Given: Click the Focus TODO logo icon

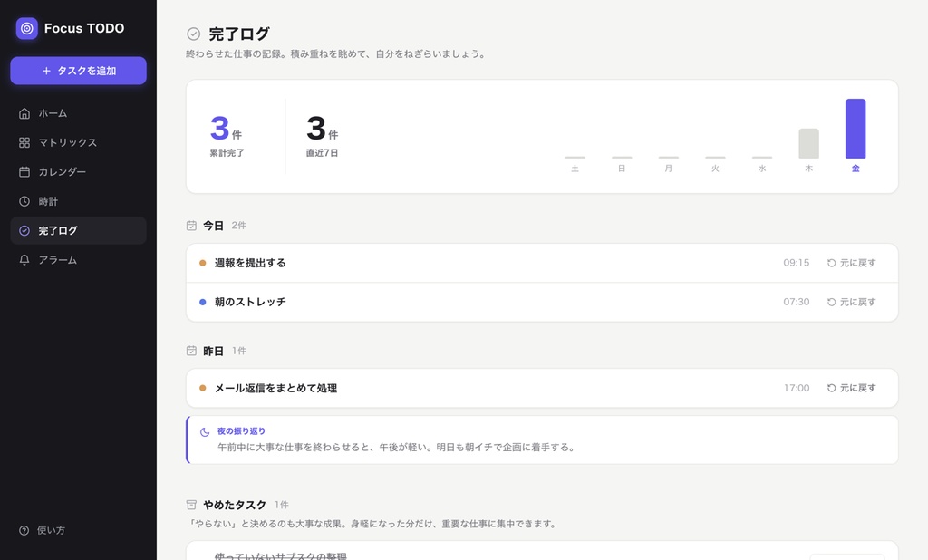Looking at the screenshot, I should tap(26, 28).
